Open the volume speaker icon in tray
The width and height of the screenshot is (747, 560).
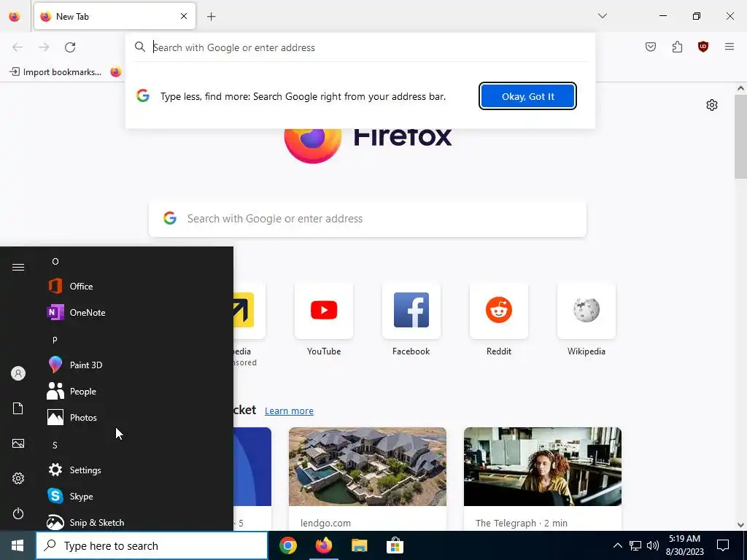[x=653, y=545]
